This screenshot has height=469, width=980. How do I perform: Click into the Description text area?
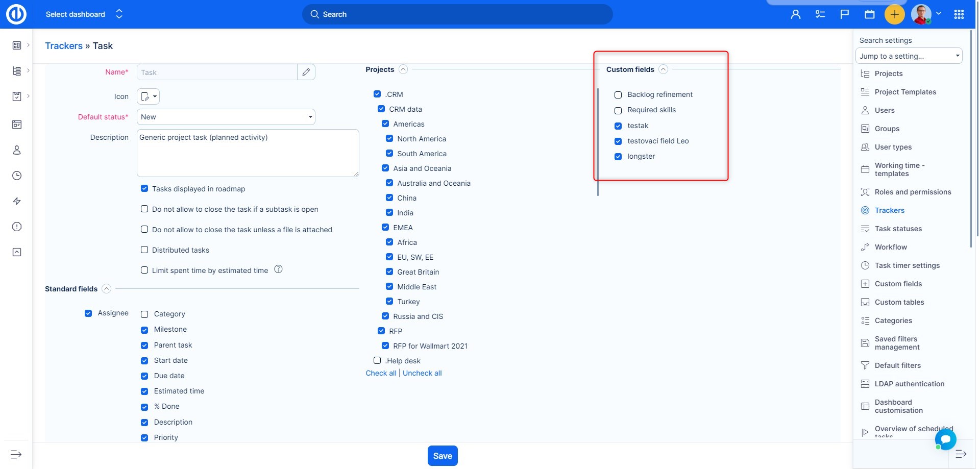248,153
